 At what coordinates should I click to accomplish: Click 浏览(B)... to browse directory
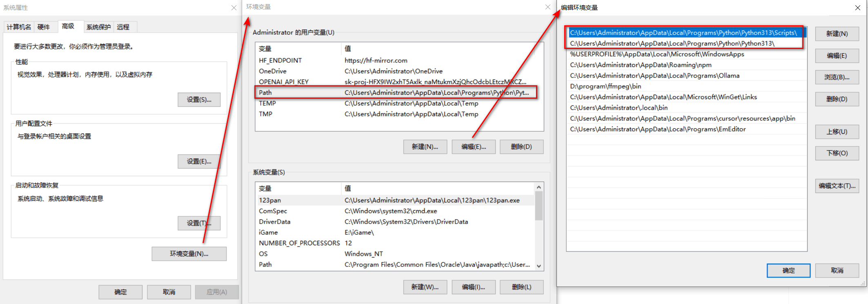pos(837,77)
